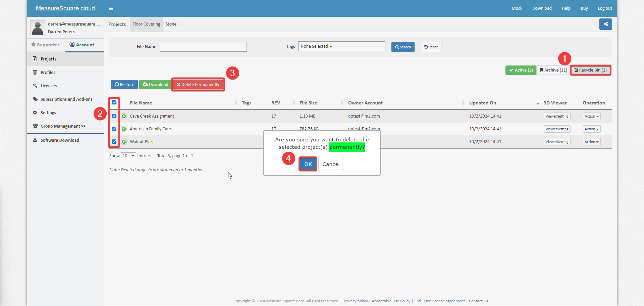The height and width of the screenshot is (306, 644).
Task: Sort by Owner Account column arrows
Action: [x=463, y=103]
